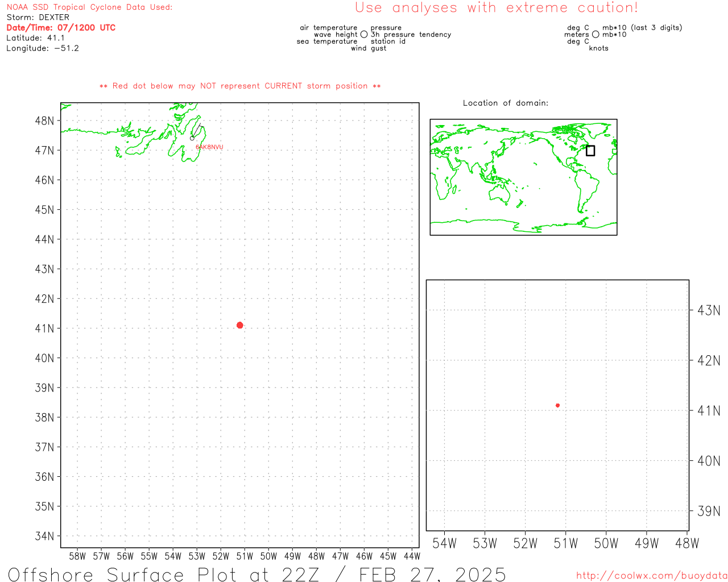728x582 pixels.
Task: Click the 43N label on inset map
Action: [x=709, y=310]
